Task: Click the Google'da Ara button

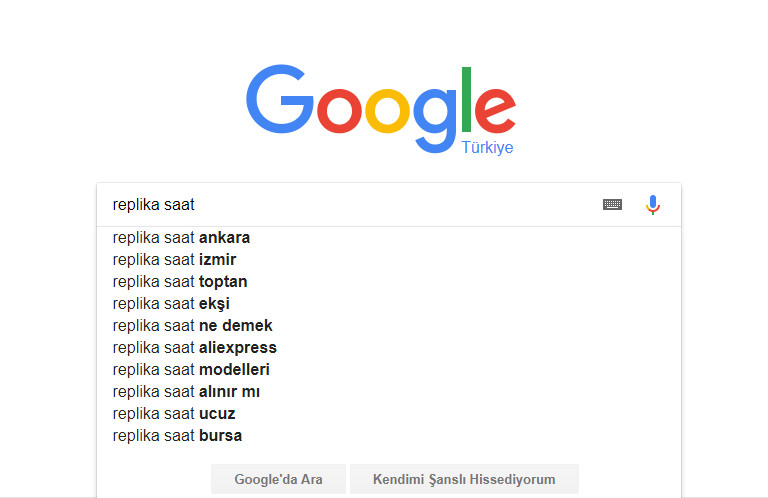Action: click(278, 479)
